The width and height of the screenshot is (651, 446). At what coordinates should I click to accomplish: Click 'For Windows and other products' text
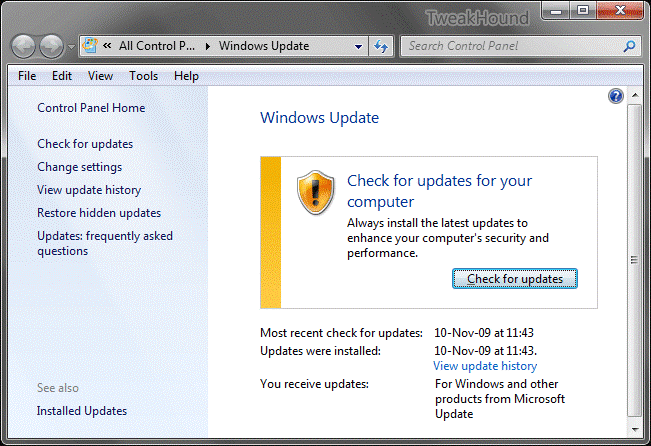click(500, 399)
